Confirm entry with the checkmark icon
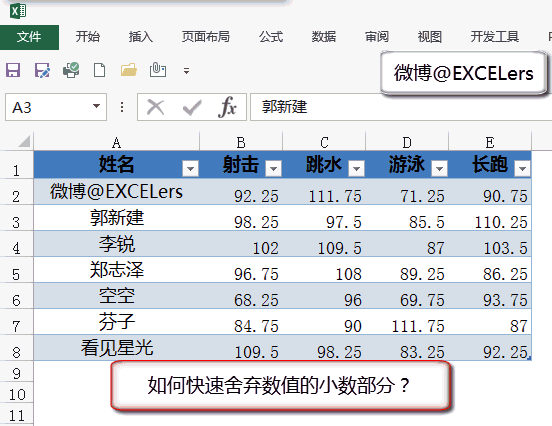 click(192, 107)
